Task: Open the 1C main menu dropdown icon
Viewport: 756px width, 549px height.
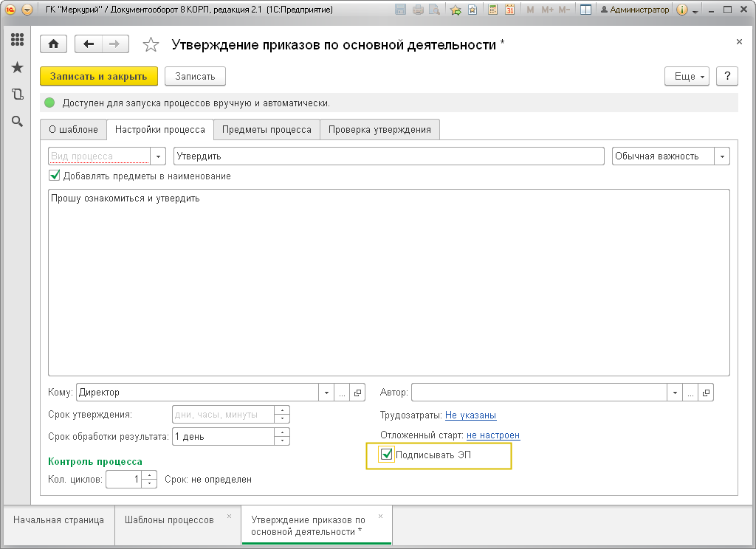Action: [x=27, y=9]
